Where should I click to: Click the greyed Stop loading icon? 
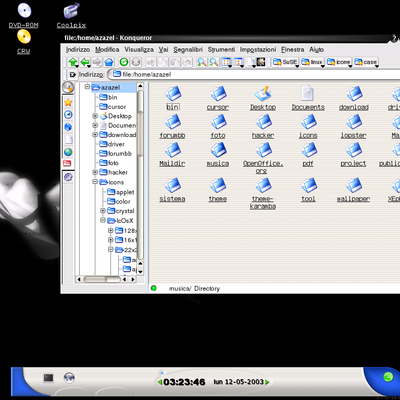pyautogui.click(x=135, y=62)
